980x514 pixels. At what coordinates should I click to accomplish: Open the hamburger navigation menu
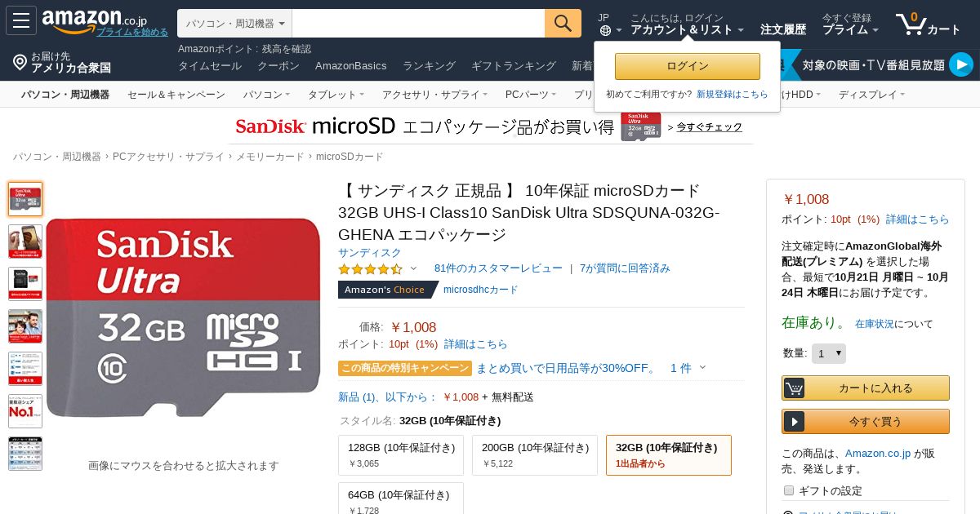point(21,20)
